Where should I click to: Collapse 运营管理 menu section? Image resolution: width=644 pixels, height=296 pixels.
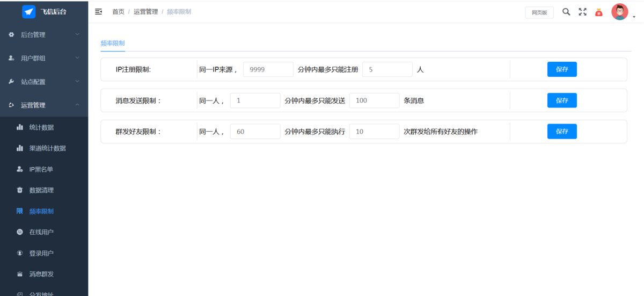click(x=44, y=105)
